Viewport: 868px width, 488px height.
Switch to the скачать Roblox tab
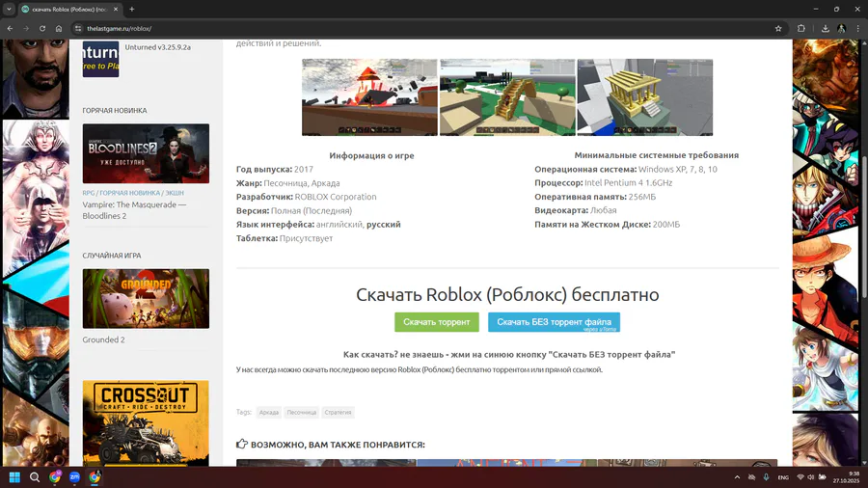(x=69, y=9)
